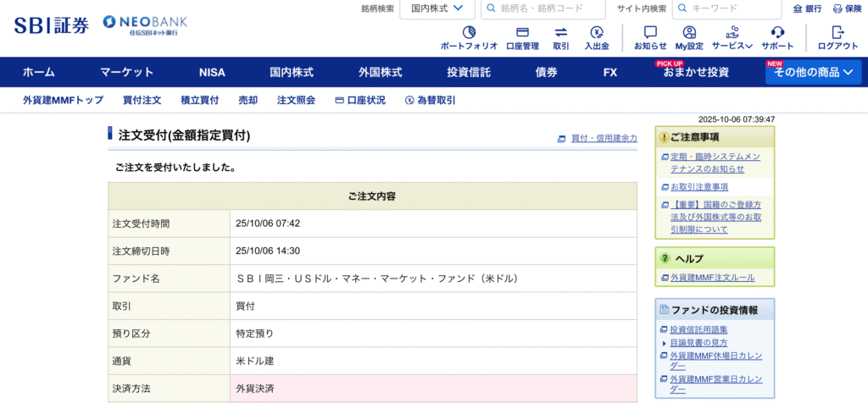
Task: Go to 注文照会 order inquiry submenu
Action: click(296, 100)
